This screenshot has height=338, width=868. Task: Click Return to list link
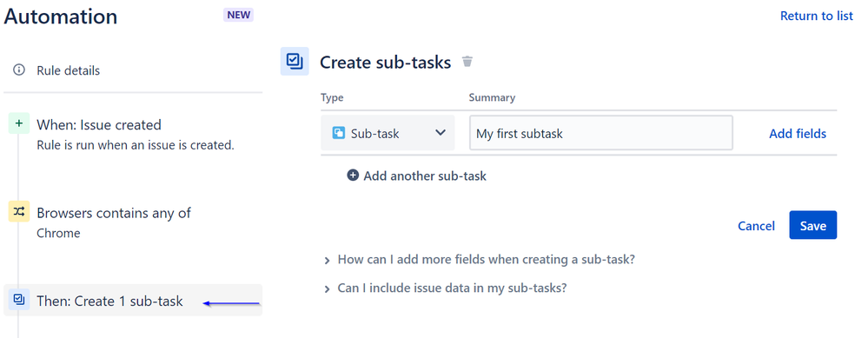point(817,16)
